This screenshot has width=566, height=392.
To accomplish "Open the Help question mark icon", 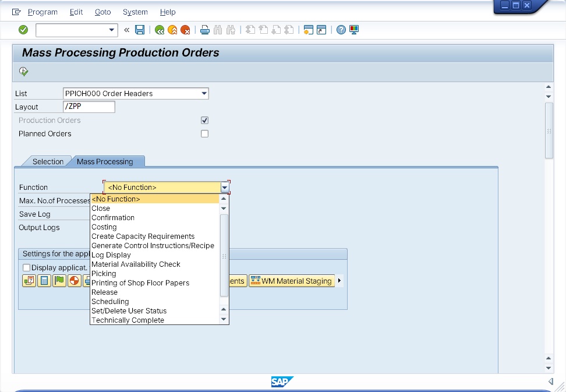I will click(341, 30).
